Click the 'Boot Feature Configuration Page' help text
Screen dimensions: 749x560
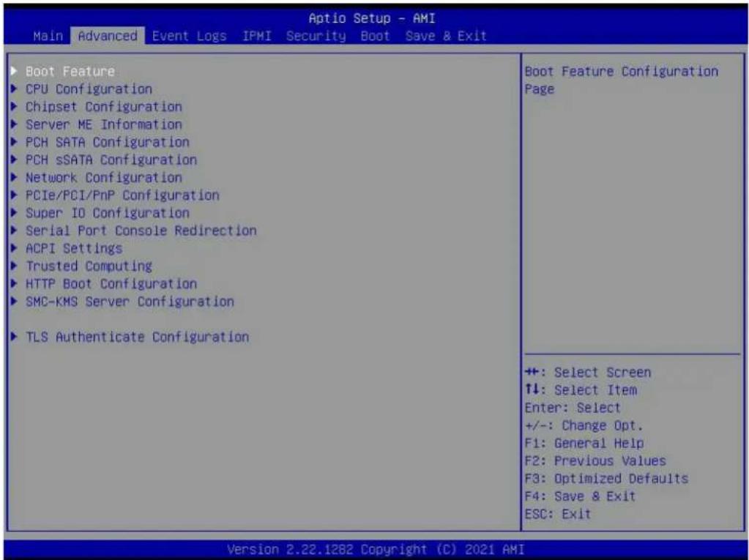click(x=622, y=81)
